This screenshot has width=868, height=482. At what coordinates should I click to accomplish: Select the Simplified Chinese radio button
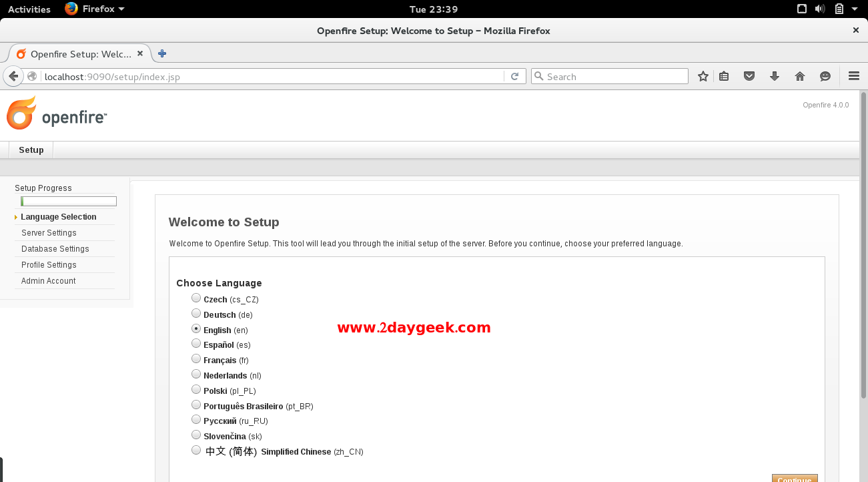pyautogui.click(x=196, y=450)
